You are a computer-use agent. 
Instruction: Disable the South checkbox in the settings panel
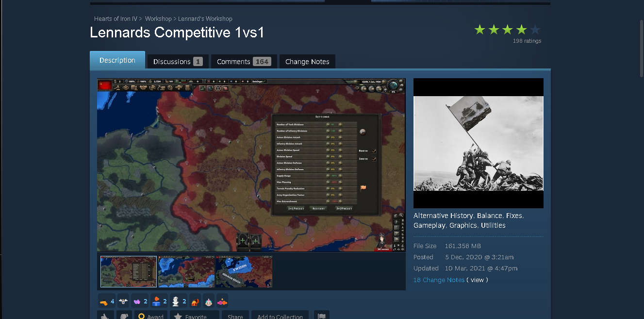pyautogui.click(x=374, y=159)
